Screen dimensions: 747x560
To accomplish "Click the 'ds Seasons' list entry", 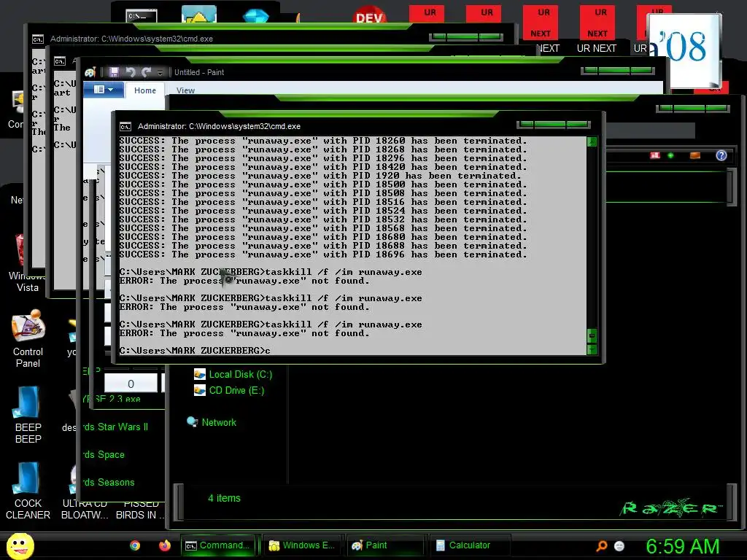I will point(109,483).
